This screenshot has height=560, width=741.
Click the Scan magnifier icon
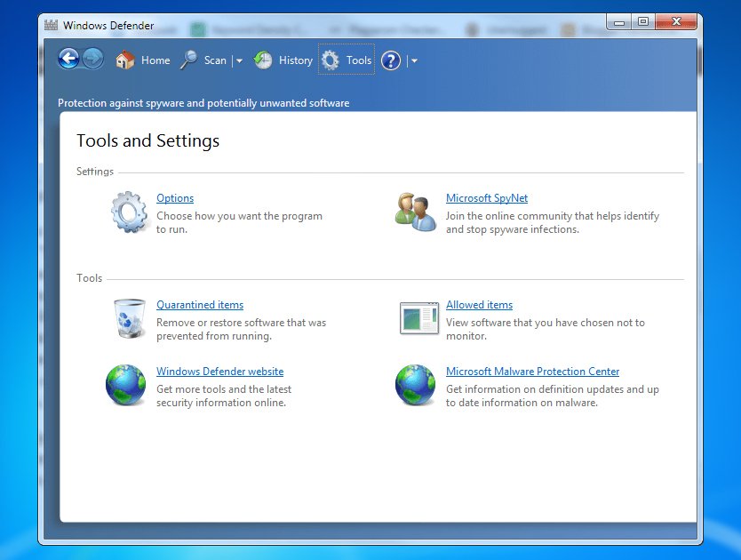(188, 60)
